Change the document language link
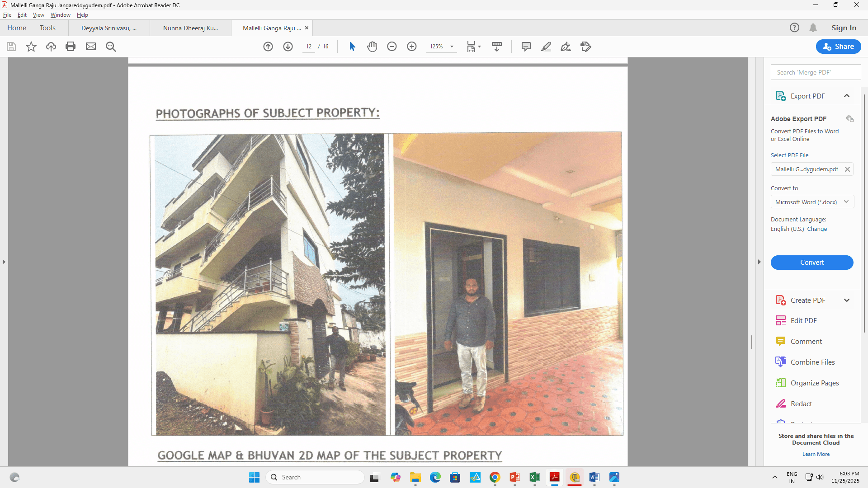The image size is (868, 488). coord(817,229)
